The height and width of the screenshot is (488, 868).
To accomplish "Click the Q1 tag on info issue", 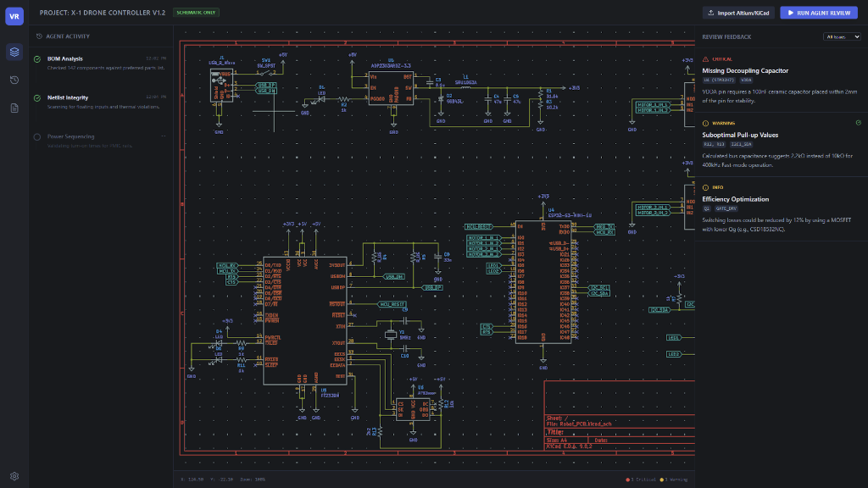I will (706, 208).
